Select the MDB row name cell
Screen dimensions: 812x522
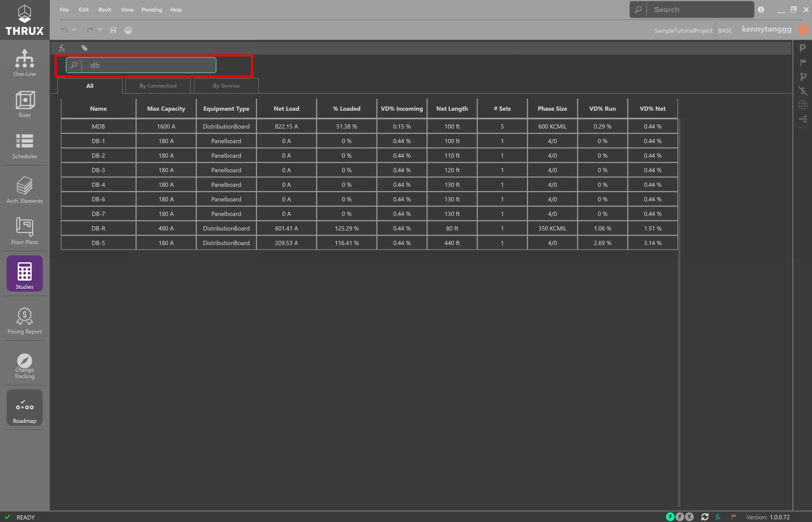[x=98, y=126]
